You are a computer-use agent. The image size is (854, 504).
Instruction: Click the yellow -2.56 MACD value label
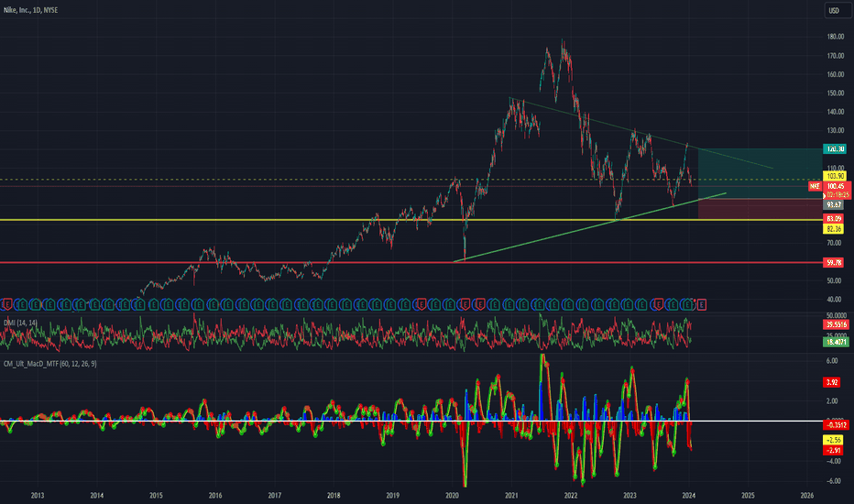(x=833, y=440)
